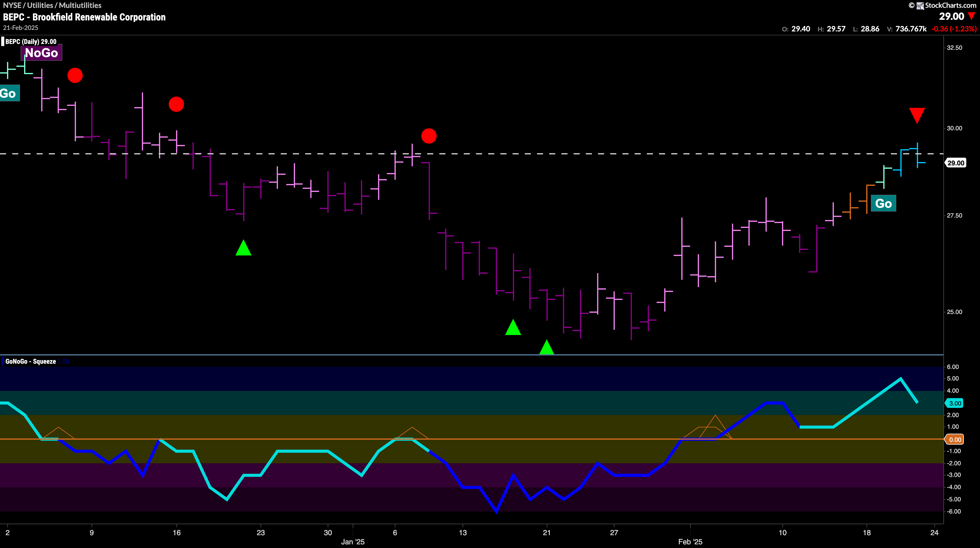
Task: Click the NYSE / Utilities / Multiutilities breadcrumb
Action: 52,5
